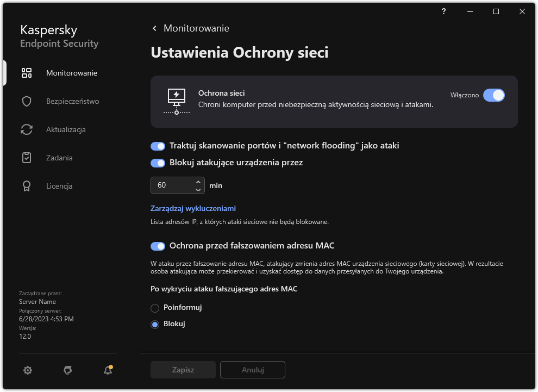Open the Zadania task list icon
The height and width of the screenshot is (392, 538).
(26, 157)
